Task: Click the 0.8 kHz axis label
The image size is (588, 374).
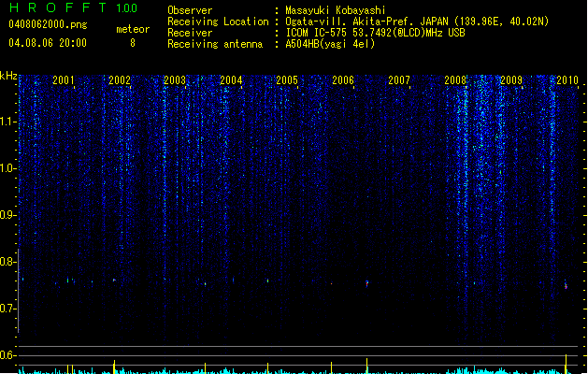Action: click(x=8, y=262)
